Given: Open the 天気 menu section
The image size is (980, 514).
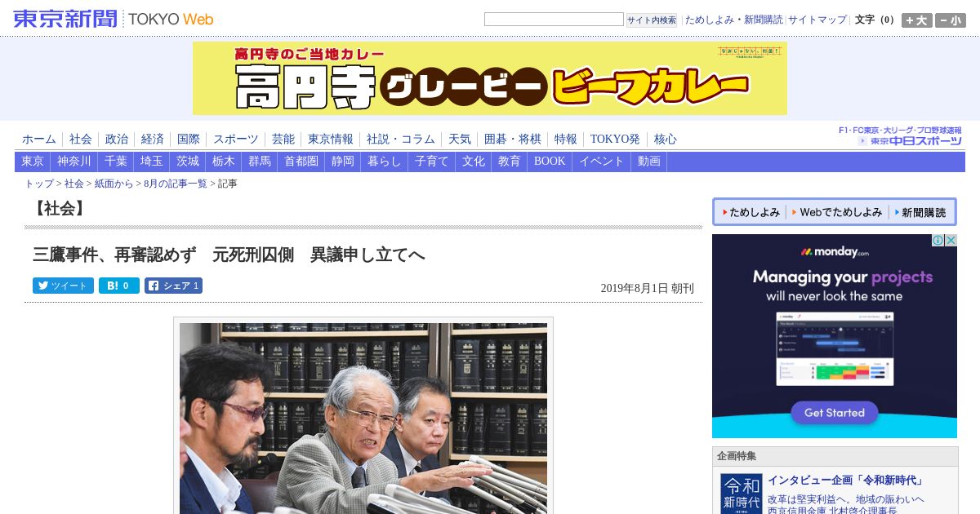Looking at the screenshot, I should point(460,140).
